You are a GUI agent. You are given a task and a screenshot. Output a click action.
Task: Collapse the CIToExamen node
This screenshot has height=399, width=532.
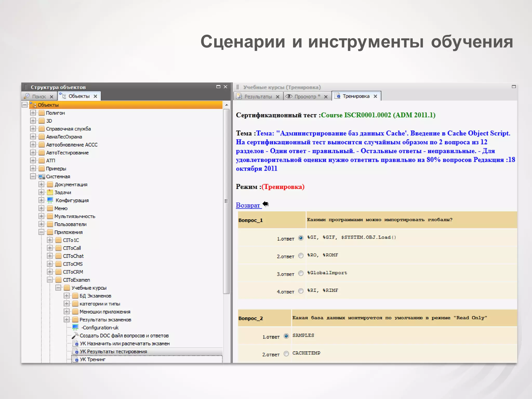(x=50, y=280)
